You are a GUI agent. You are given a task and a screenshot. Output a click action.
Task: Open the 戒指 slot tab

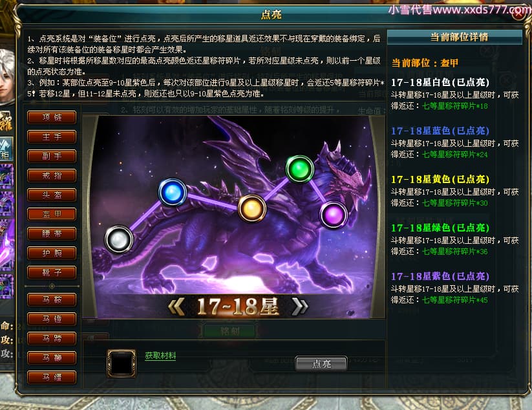(x=52, y=175)
